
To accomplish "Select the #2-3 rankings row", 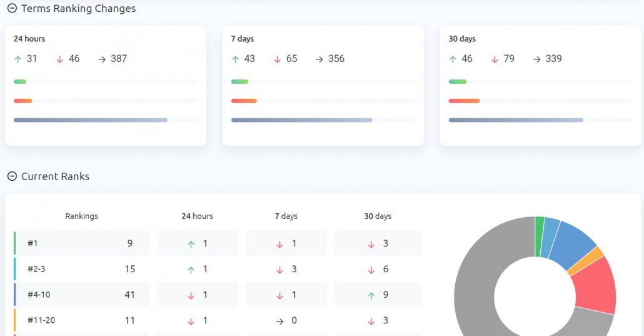I will pos(81,269).
